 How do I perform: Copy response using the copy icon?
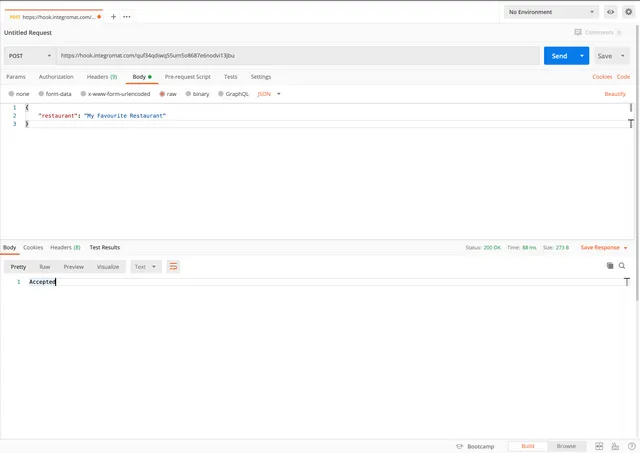coord(609,266)
